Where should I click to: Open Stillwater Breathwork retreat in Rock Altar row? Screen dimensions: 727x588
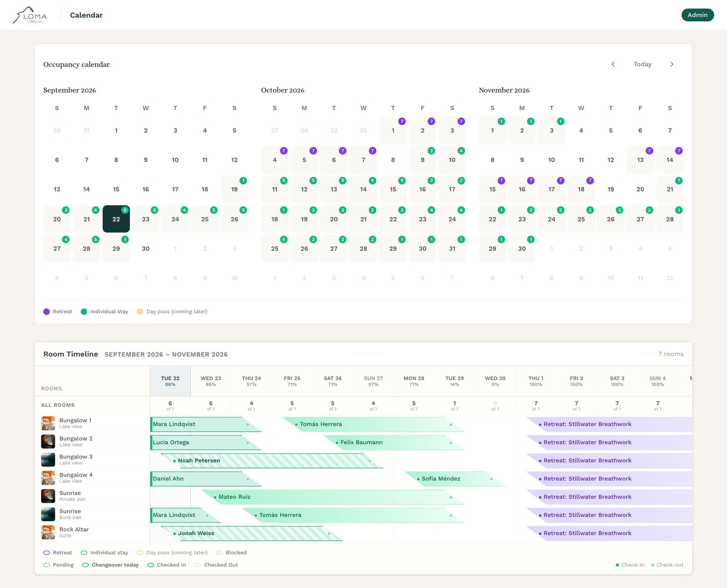coord(610,533)
